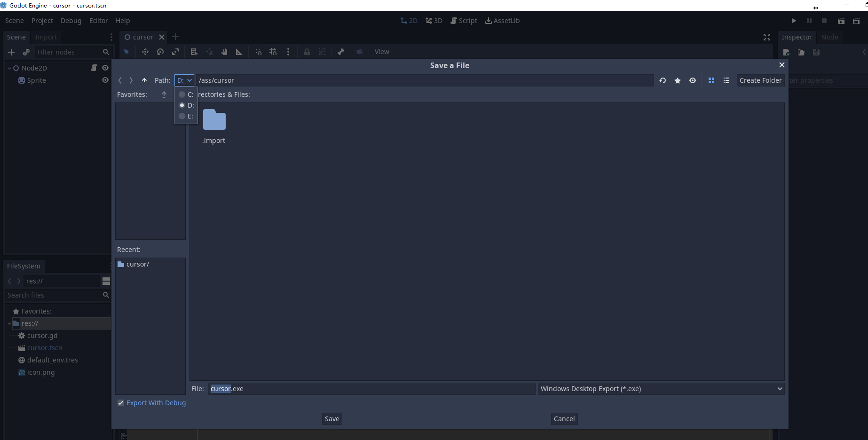Screen dimensions: 868x440
Task: Open file type filter Windows Desktop Export dropdown
Action: click(661, 389)
